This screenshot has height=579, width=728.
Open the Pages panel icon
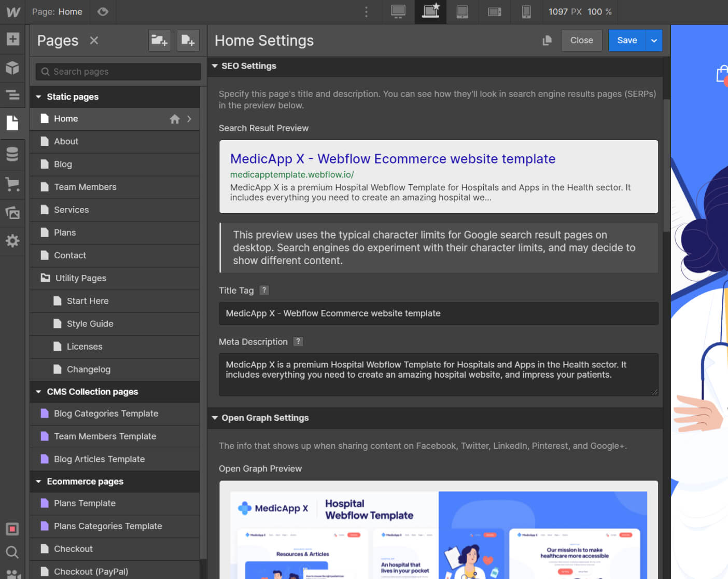pos(12,123)
